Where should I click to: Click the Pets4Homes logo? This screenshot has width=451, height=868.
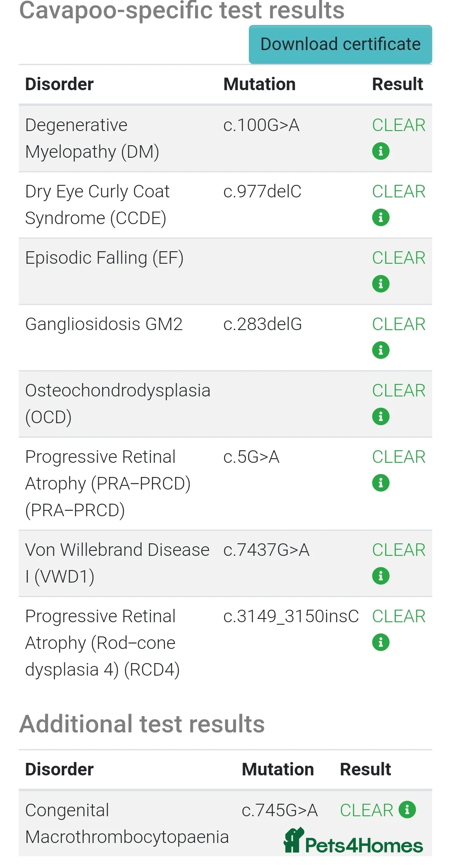tap(353, 841)
